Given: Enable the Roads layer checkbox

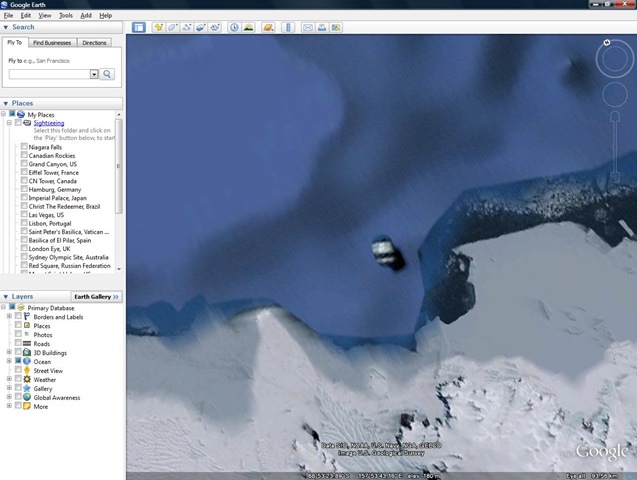Looking at the screenshot, I should point(18,342).
